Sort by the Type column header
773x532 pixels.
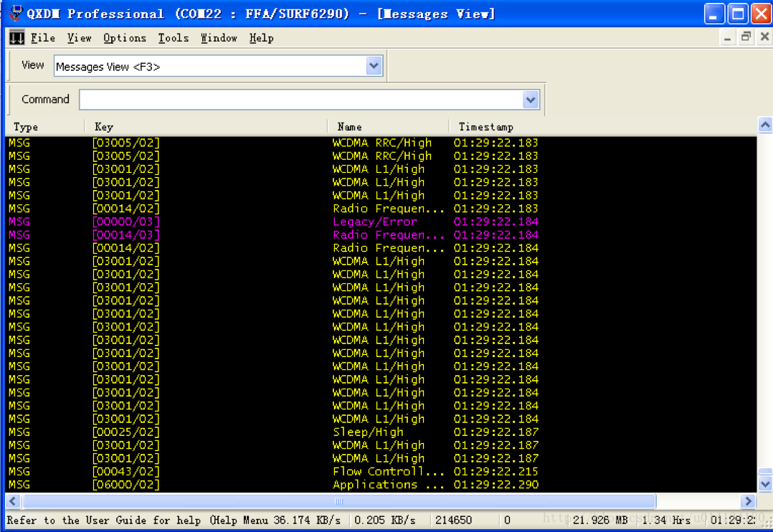[x=44, y=127]
